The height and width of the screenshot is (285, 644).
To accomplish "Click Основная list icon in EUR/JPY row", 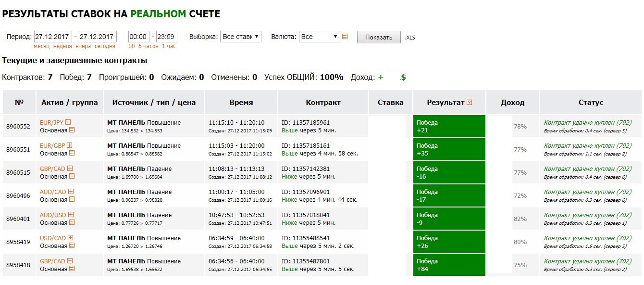I will click(x=72, y=130).
